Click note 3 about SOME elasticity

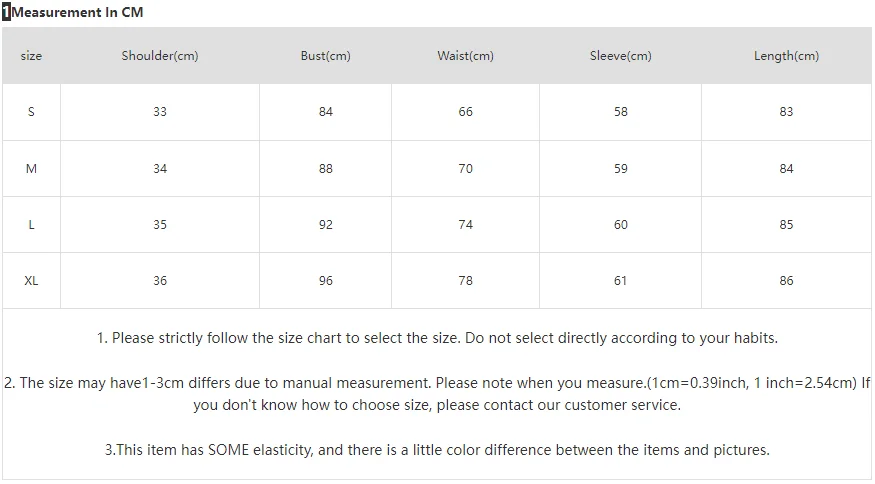[437, 450]
